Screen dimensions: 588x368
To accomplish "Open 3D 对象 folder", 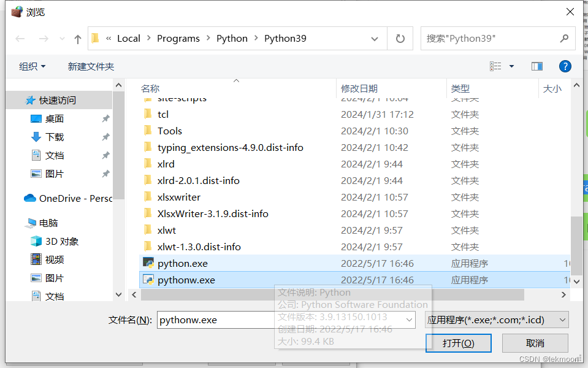I will (62, 241).
